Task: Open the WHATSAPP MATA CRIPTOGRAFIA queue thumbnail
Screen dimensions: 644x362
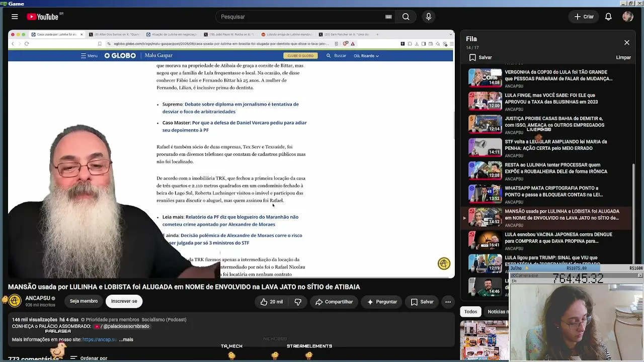Action: [485, 194]
